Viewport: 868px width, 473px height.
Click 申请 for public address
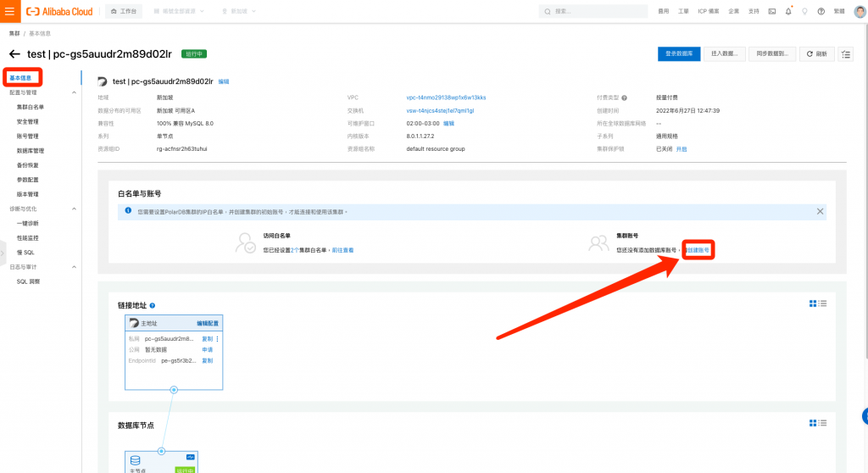[x=207, y=350]
